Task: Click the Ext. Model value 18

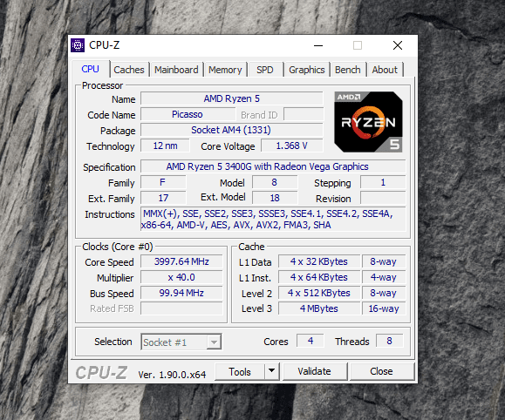Action: pyautogui.click(x=275, y=198)
